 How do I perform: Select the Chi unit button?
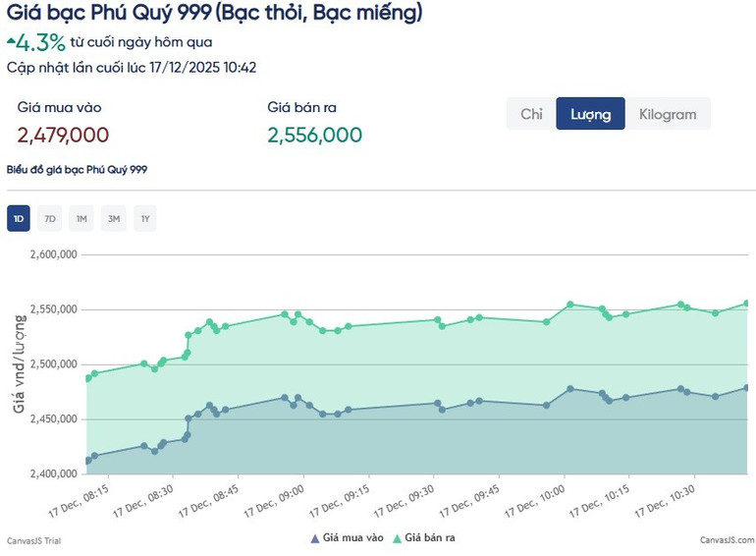pos(531,114)
